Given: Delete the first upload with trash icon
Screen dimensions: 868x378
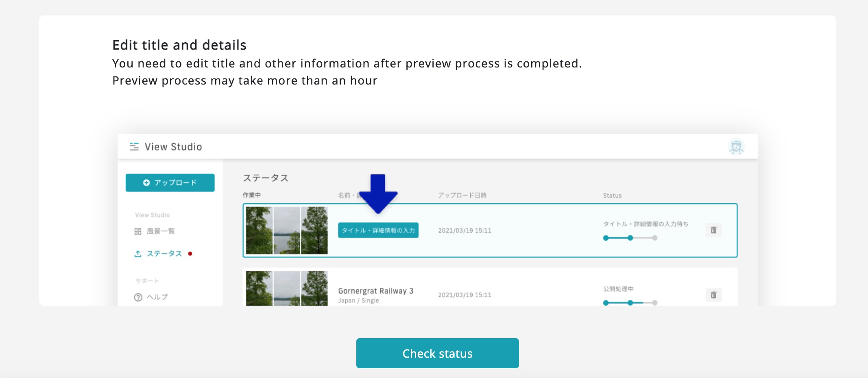Looking at the screenshot, I should [x=713, y=230].
